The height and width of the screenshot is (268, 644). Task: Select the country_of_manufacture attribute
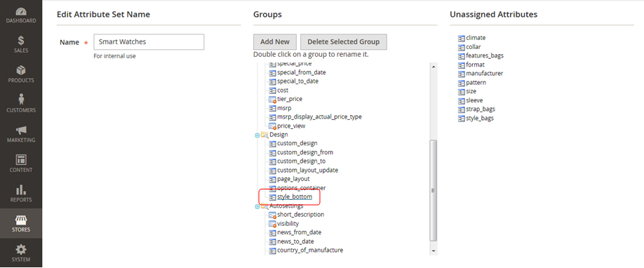click(309, 250)
